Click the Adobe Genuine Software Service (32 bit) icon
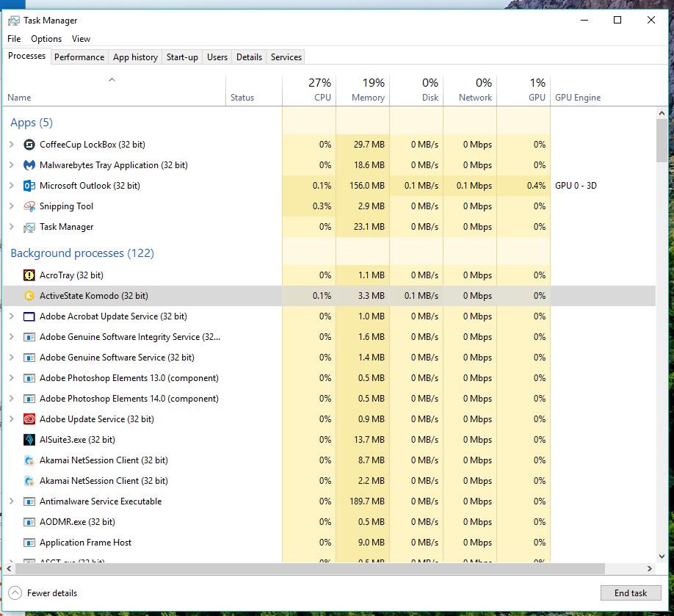 pyautogui.click(x=29, y=358)
